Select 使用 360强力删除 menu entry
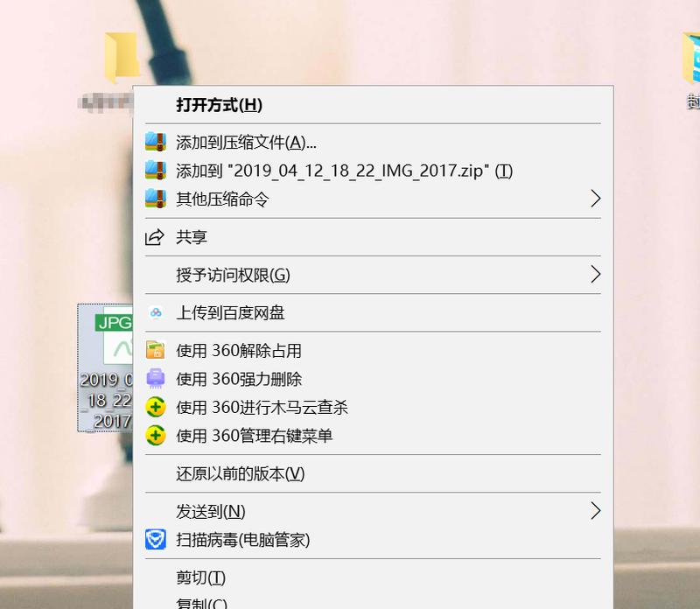Image resolution: width=700 pixels, height=609 pixels. tap(374, 379)
